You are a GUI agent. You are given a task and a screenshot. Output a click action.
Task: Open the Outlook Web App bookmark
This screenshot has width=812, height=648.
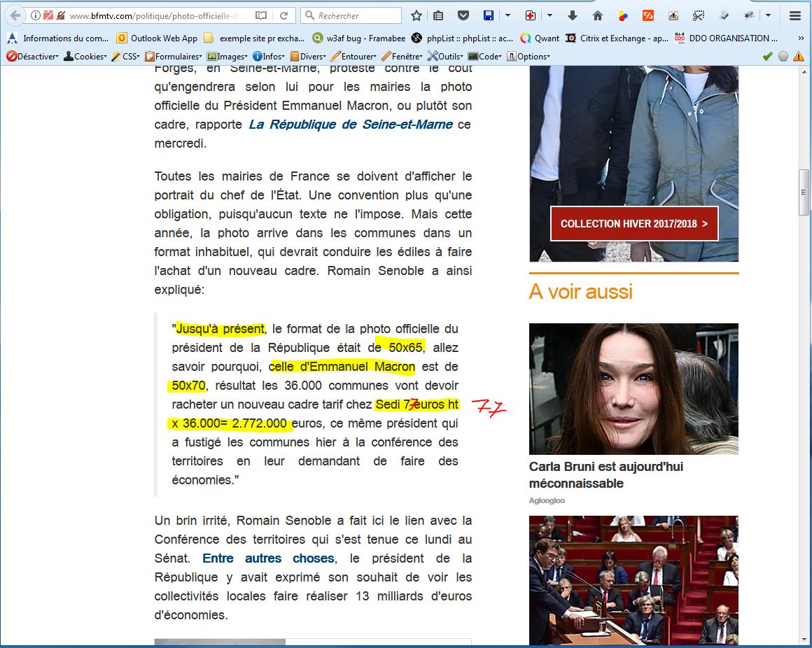coord(157,38)
